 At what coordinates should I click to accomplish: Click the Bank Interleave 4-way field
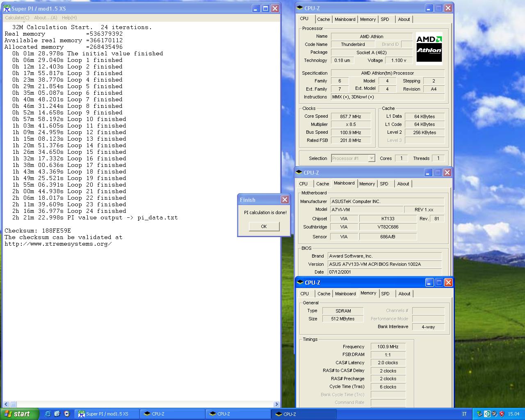(x=428, y=327)
